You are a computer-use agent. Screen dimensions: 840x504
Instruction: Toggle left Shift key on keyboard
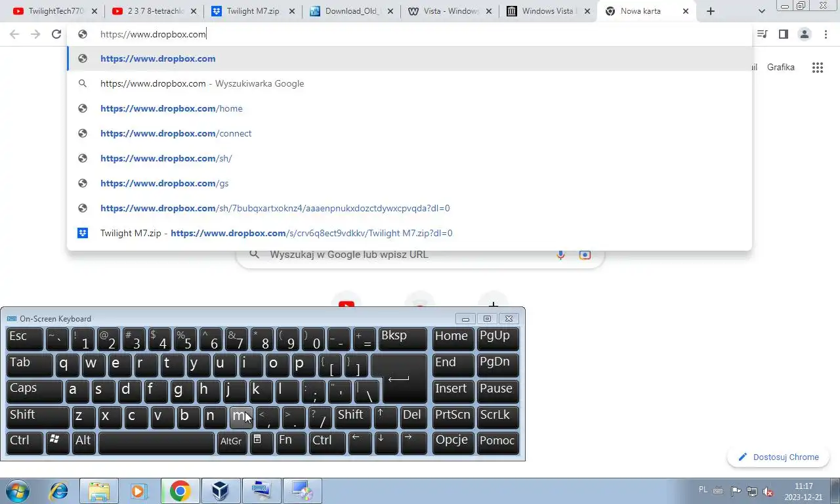pos(37,417)
